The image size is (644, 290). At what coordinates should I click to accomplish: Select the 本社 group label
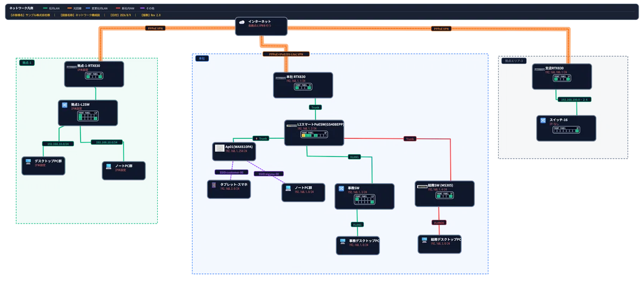click(x=201, y=58)
